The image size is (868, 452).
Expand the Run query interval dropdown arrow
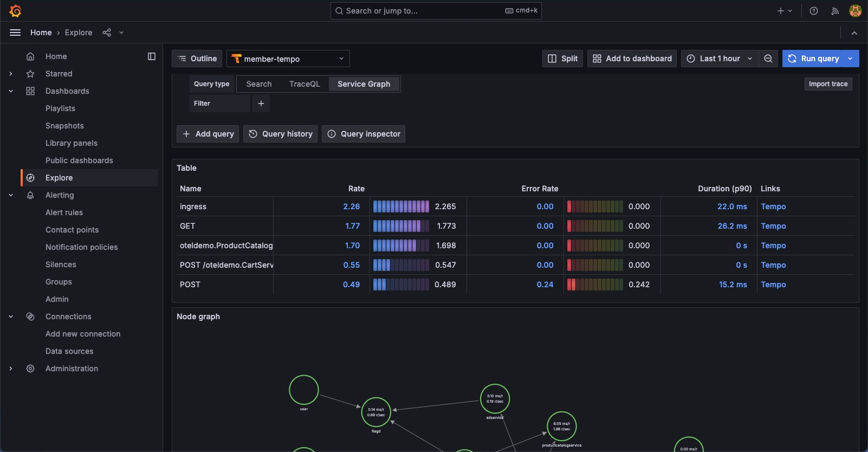(x=850, y=59)
